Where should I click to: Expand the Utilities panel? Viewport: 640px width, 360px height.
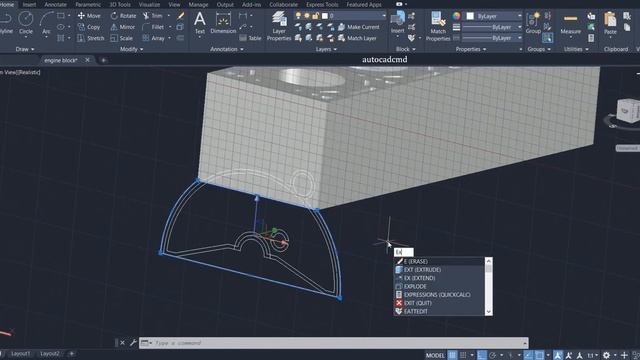click(576, 49)
